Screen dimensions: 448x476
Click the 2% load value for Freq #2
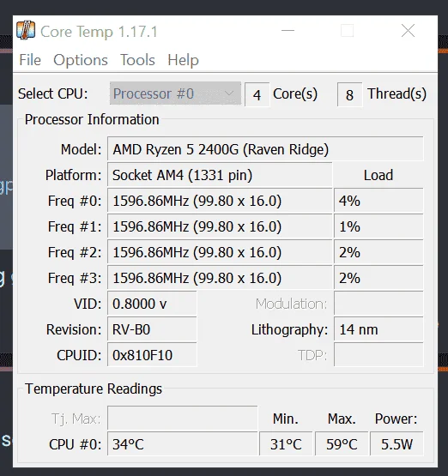coord(378,252)
